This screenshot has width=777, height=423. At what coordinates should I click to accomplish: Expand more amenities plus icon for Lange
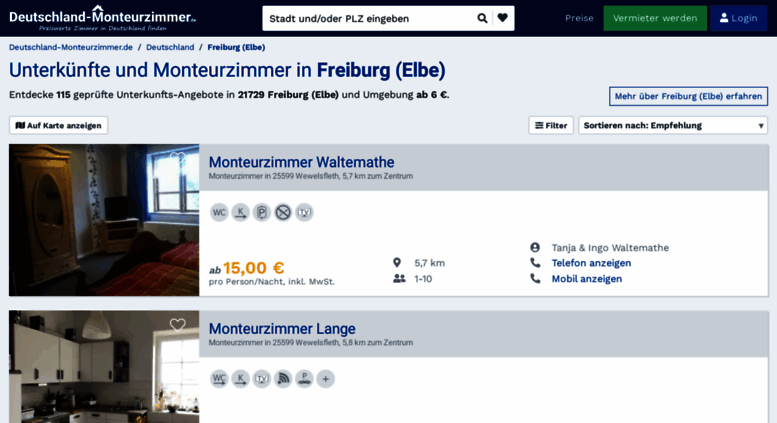[x=326, y=379]
